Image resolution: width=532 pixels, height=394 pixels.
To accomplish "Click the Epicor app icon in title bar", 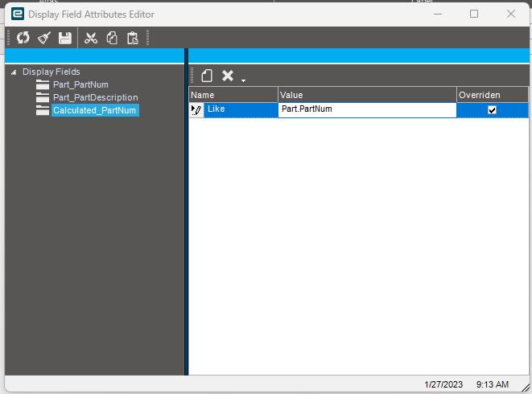I will [x=18, y=14].
